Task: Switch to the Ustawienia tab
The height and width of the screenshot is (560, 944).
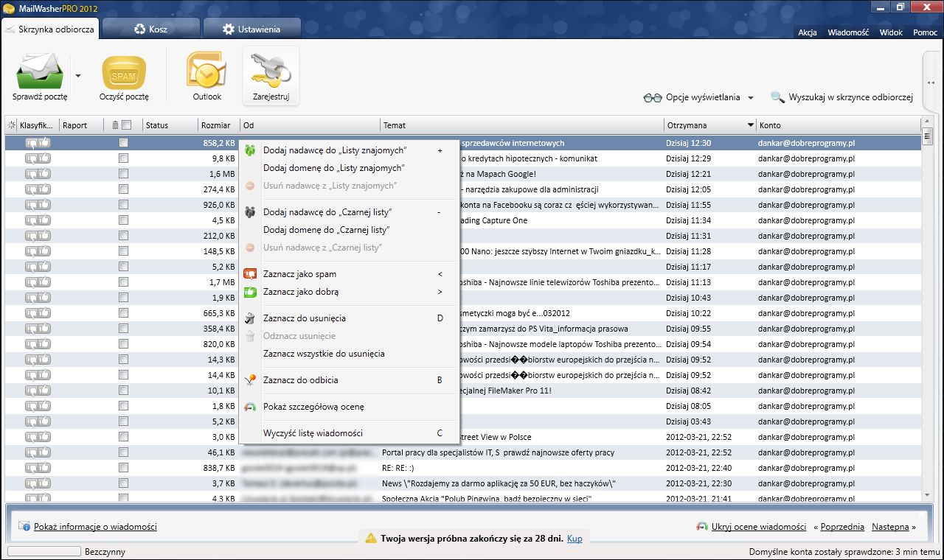Action: (x=251, y=29)
